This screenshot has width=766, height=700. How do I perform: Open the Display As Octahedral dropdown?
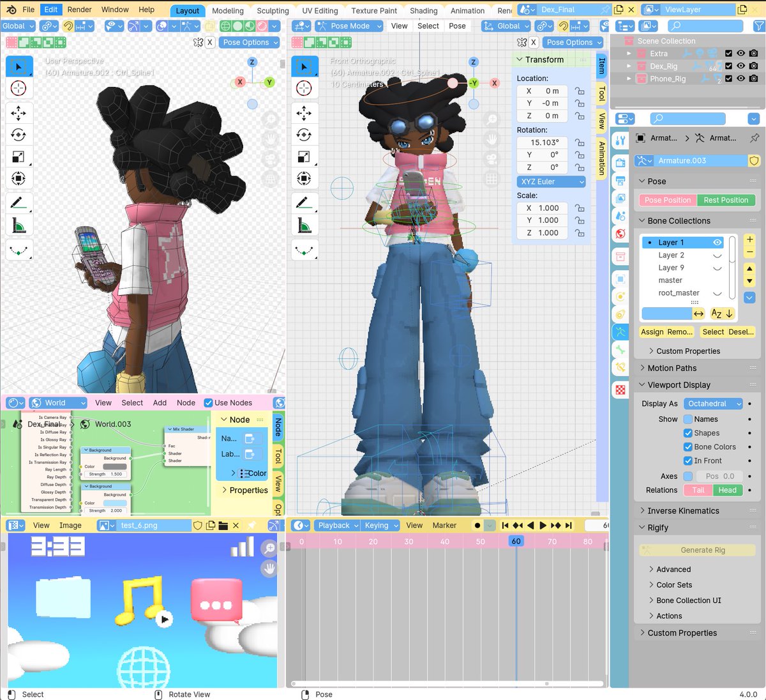[x=714, y=404]
